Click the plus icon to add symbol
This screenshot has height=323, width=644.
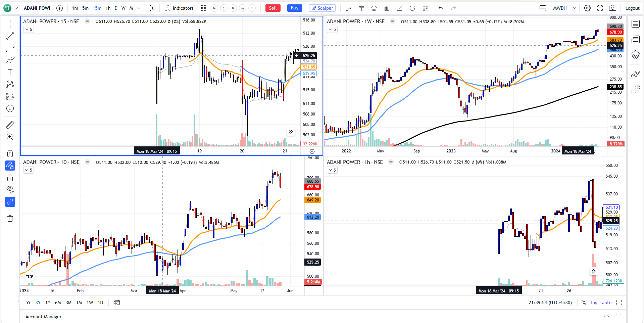pyautogui.click(x=59, y=8)
